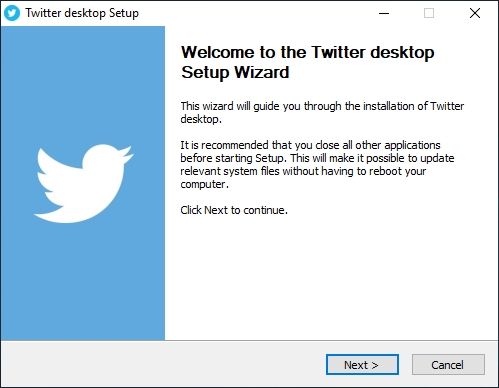Click the 'This wizard will guide you' paragraph
This screenshot has height=388, width=499.
(322, 113)
